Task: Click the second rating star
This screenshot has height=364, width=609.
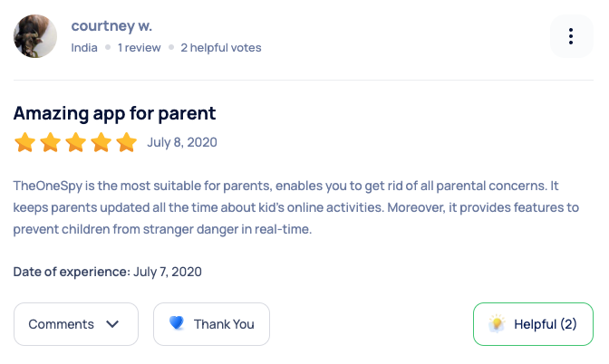Action: coord(50,143)
